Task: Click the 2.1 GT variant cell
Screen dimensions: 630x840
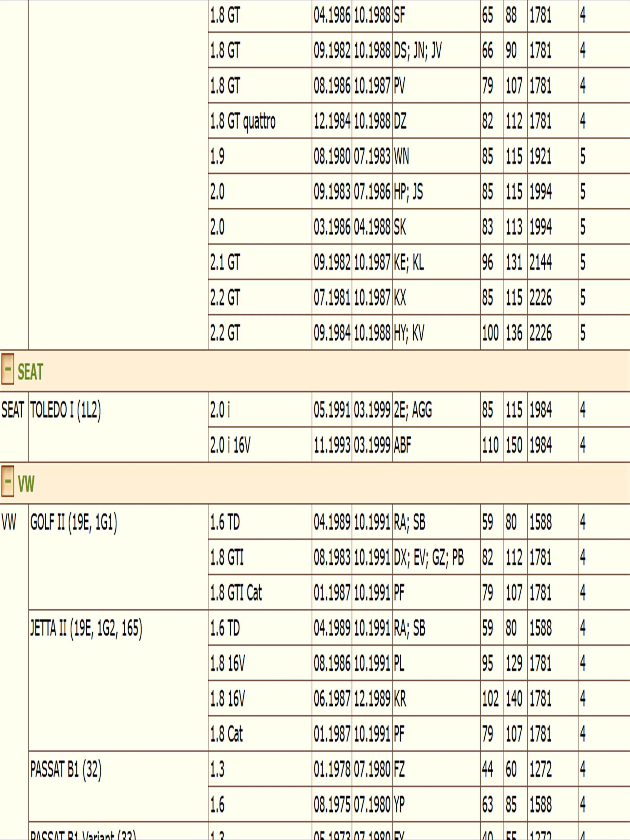Action: (x=260, y=262)
